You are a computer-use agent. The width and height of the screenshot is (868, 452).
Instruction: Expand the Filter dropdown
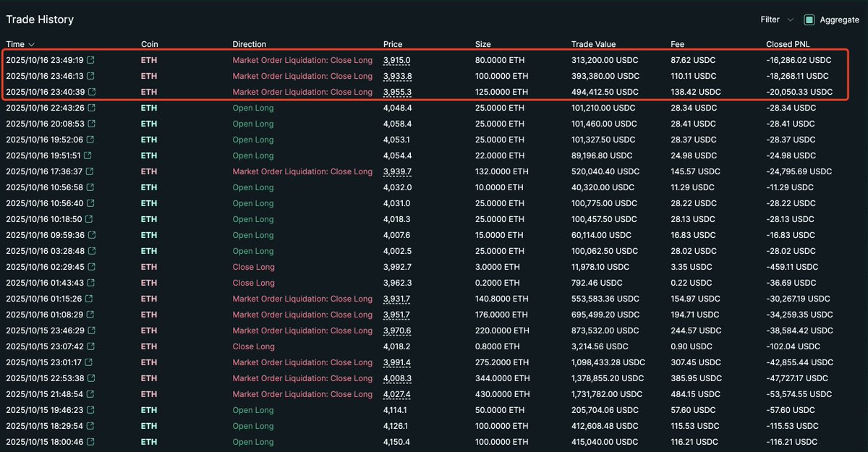[x=776, y=20]
